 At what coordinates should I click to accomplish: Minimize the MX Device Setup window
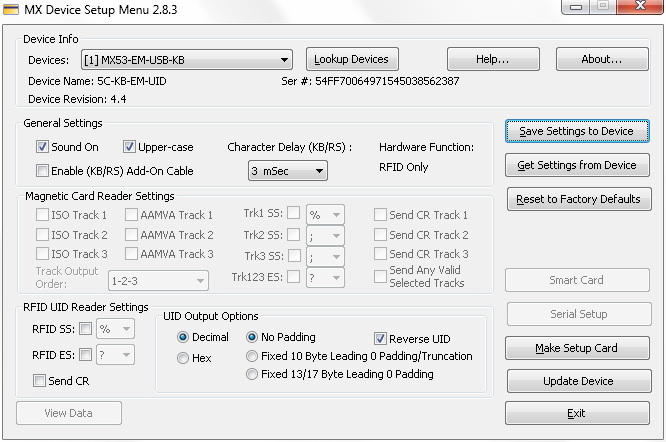576,7
